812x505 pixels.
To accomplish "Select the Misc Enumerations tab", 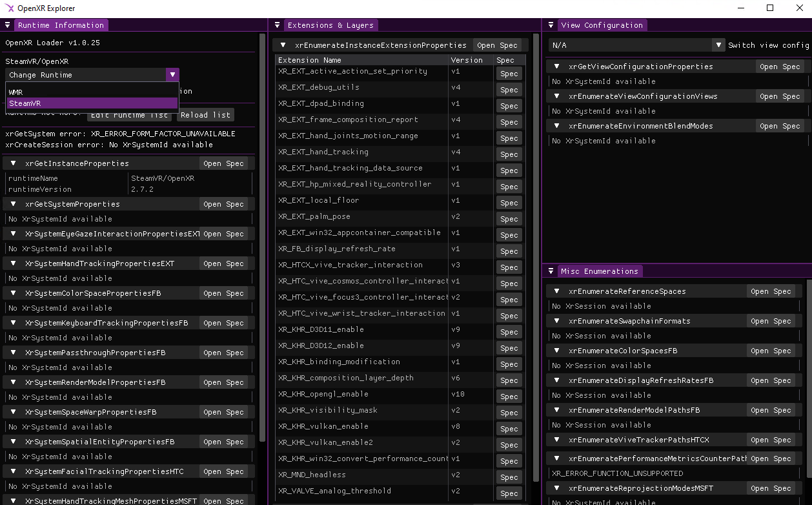I will coord(600,271).
